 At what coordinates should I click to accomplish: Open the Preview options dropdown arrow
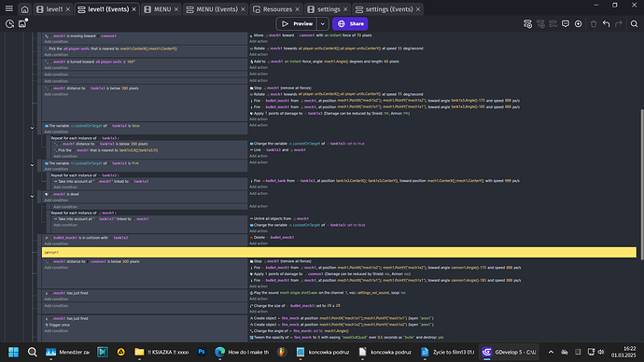click(323, 24)
